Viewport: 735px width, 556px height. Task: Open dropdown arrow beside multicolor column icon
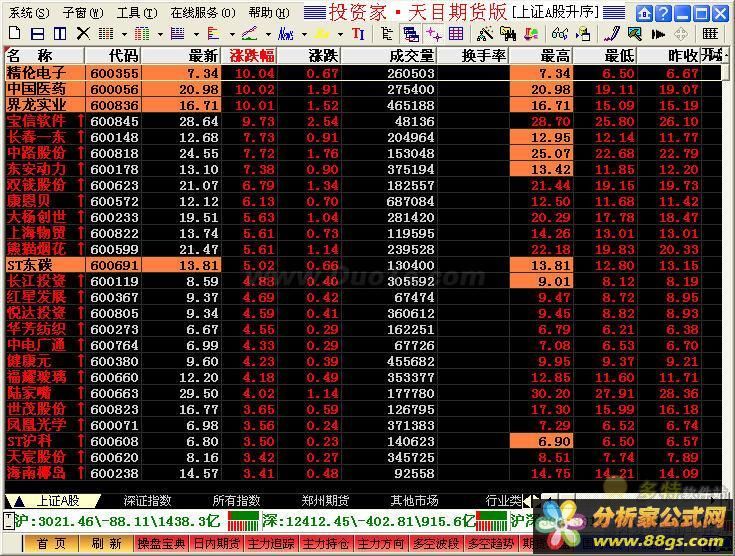click(160, 34)
